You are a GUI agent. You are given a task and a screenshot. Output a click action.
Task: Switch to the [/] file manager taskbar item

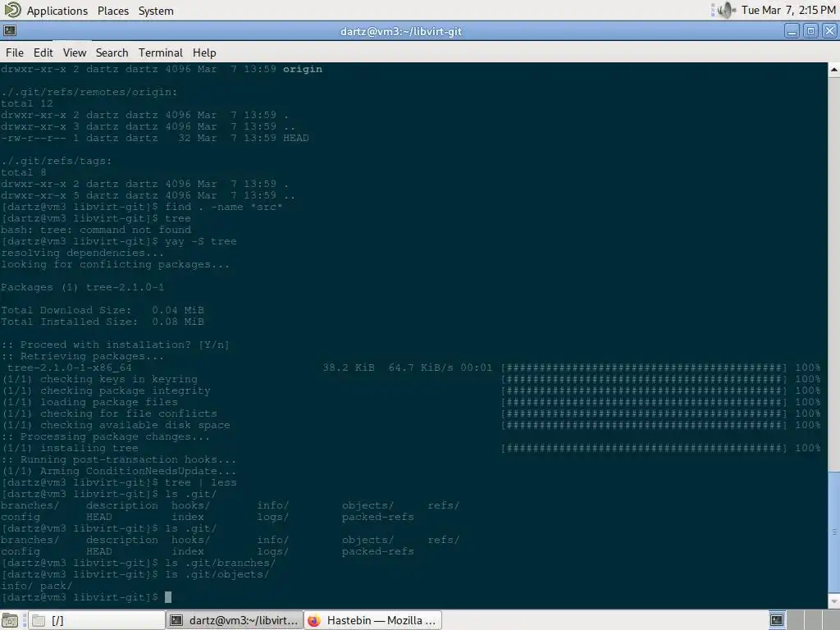coord(97,620)
